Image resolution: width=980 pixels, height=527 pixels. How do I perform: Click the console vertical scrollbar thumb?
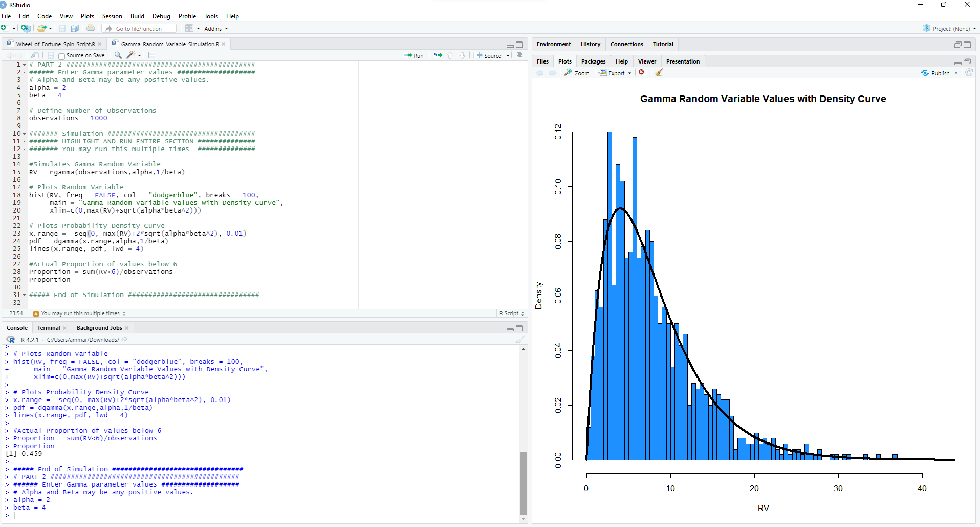click(523, 482)
